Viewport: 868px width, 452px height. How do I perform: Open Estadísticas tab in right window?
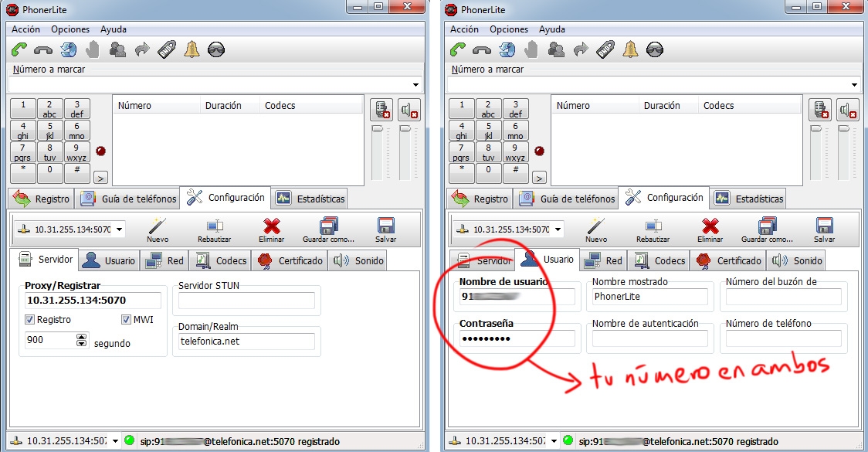[748, 199]
